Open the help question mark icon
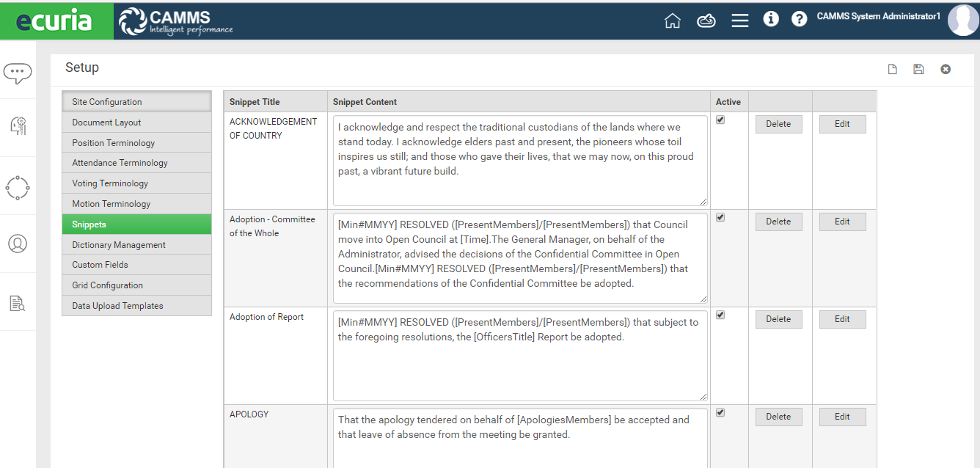Viewport: 980px width, 468px height. (x=800, y=19)
